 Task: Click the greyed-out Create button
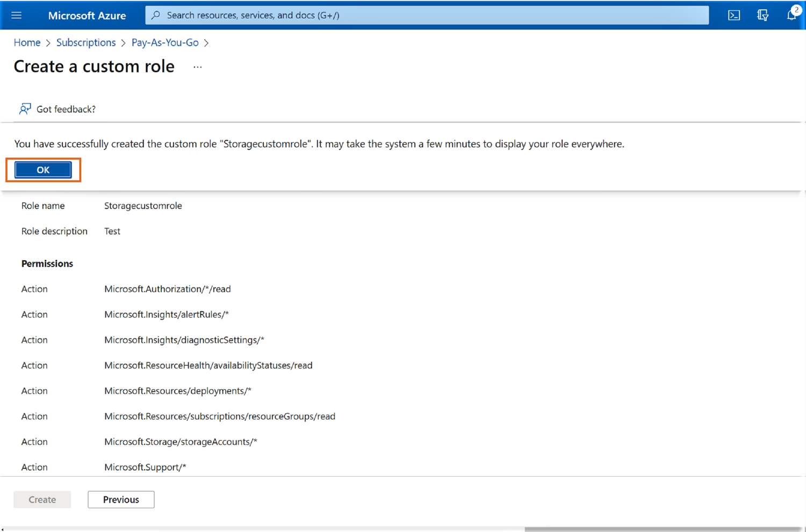tap(42, 499)
